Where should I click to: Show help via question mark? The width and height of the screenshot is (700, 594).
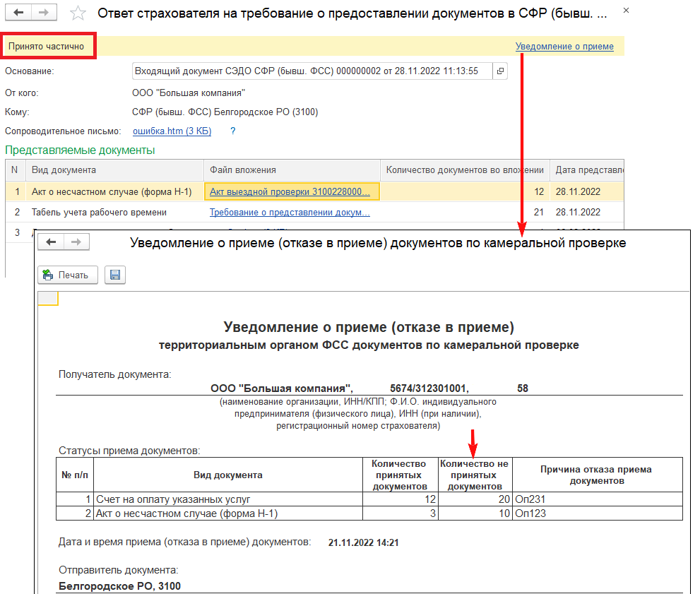(232, 131)
